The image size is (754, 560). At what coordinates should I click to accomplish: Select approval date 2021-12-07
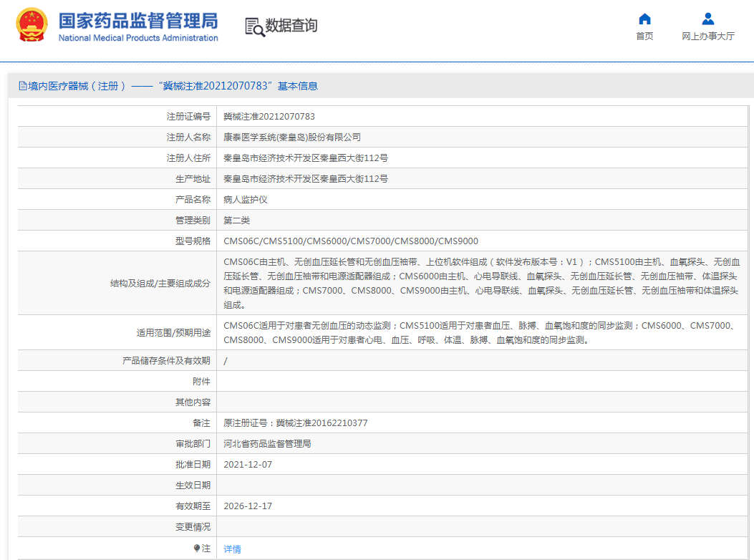point(248,465)
